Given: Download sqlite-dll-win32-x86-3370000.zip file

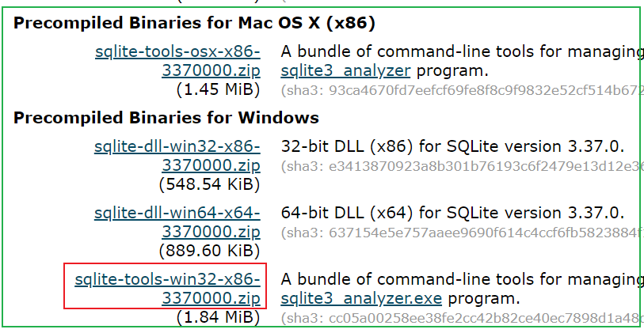Looking at the screenshot, I should [x=177, y=146].
